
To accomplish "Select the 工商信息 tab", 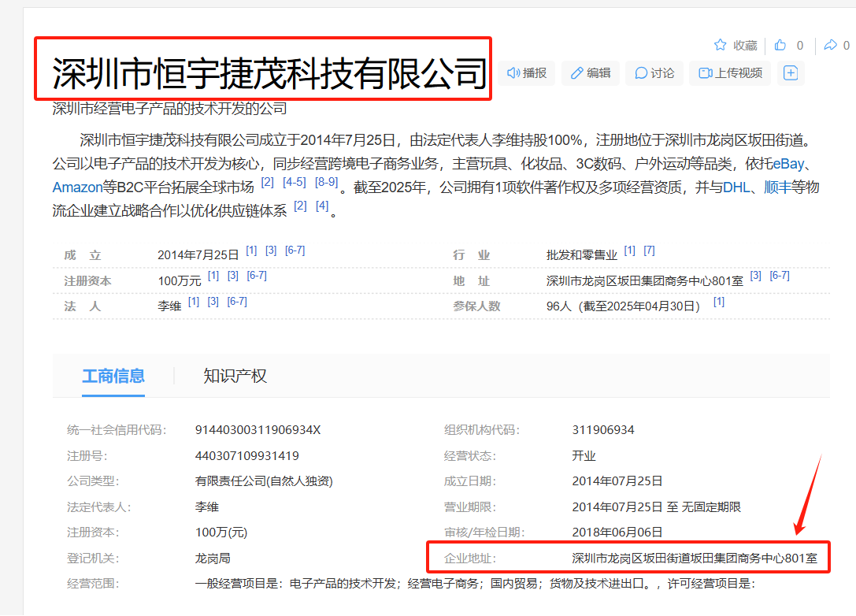I will pyautogui.click(x=113, y=376).
